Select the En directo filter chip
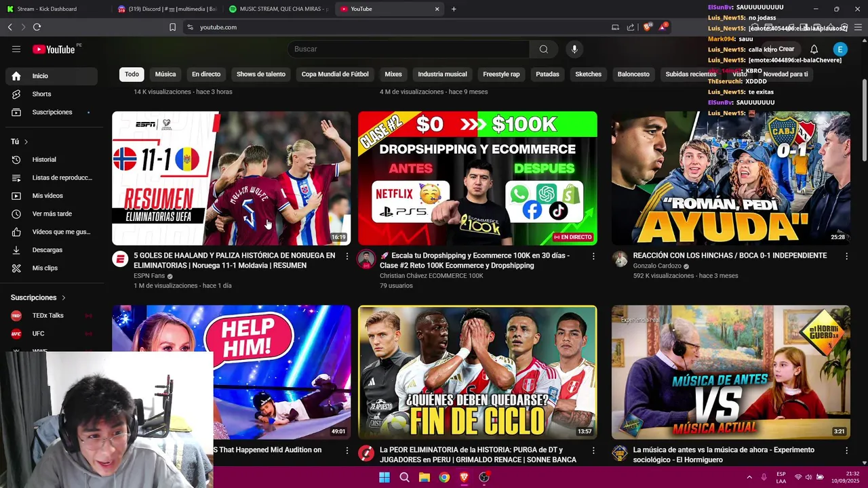 [206, 74]
